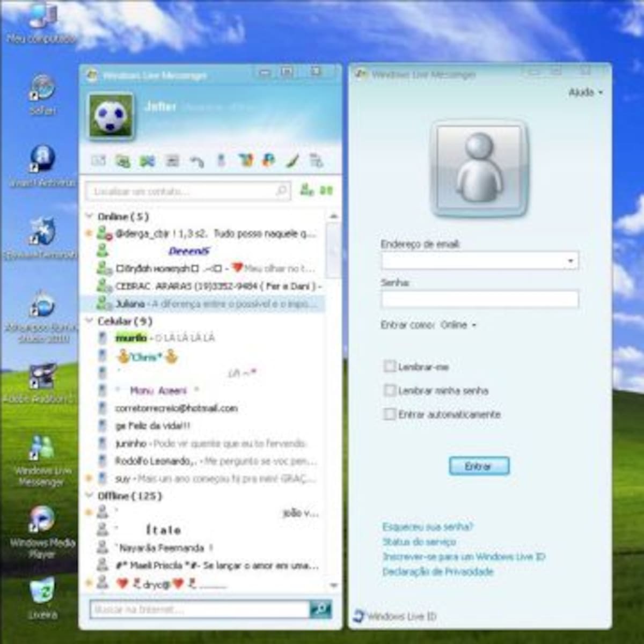Click the add contact icon

[306, 190]
